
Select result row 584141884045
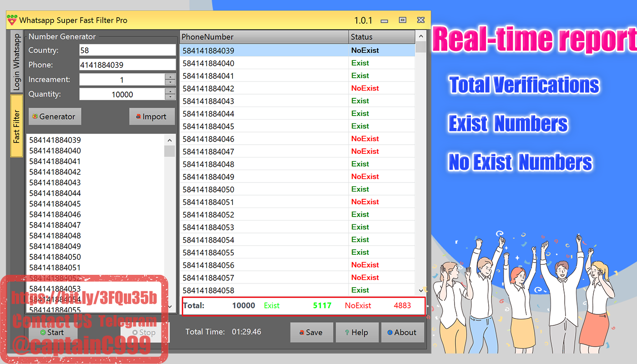click(298, 126)
